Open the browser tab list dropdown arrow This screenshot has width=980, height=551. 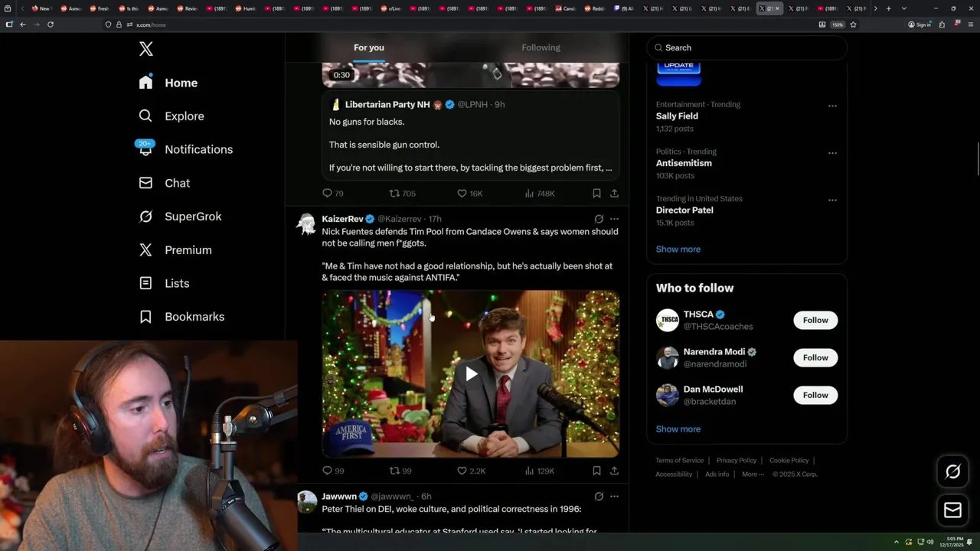904,8
